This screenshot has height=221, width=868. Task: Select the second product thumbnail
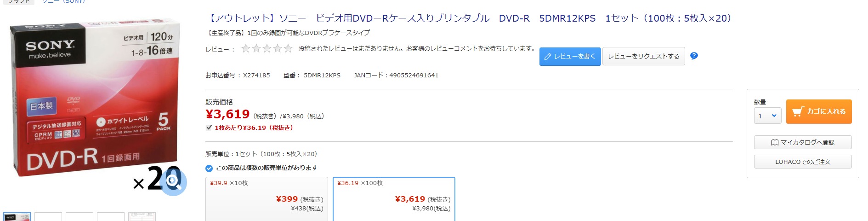click(x=48, y=217)
